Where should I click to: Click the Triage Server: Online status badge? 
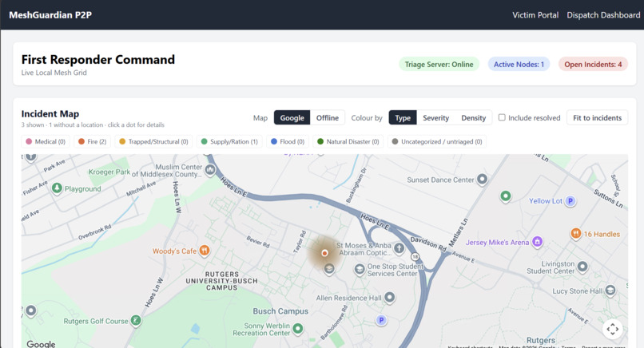439,64
